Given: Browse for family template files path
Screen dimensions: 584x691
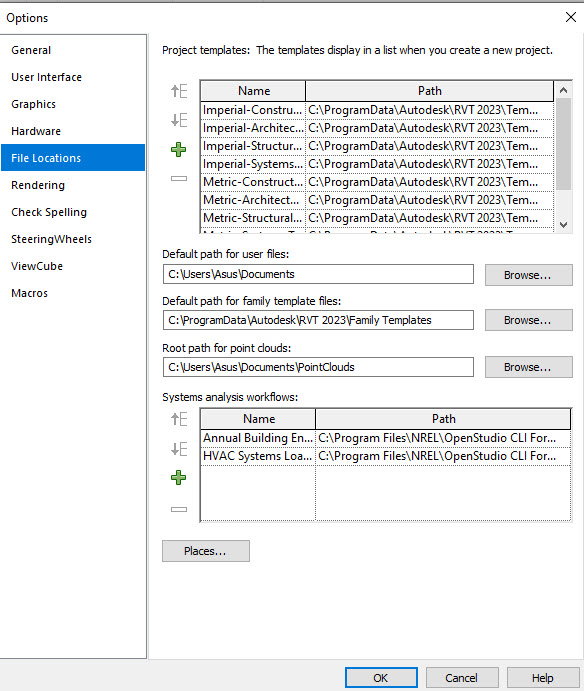Looking at the screenshot, I should tap(528, 320).
